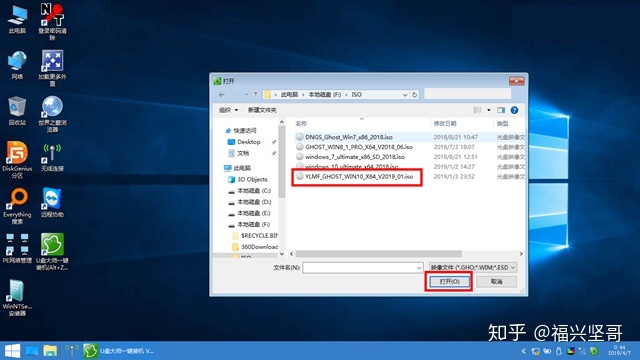Click the blue monitor icon on taskbar

coord(31,351)
